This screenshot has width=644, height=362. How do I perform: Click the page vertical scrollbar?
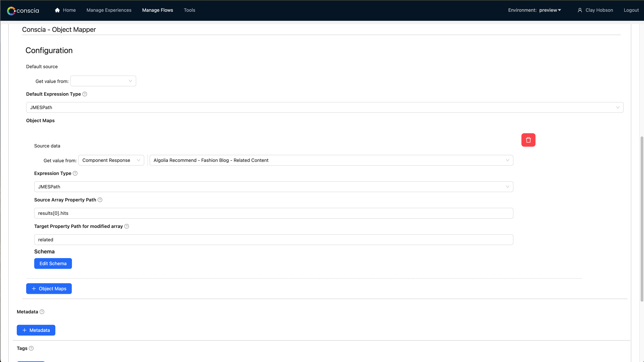(642, 219)
